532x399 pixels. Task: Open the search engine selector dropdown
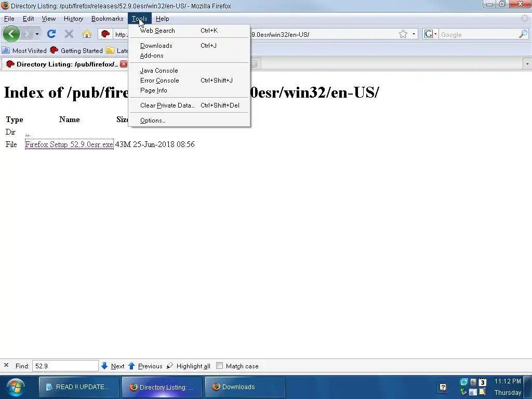point(431,34)
